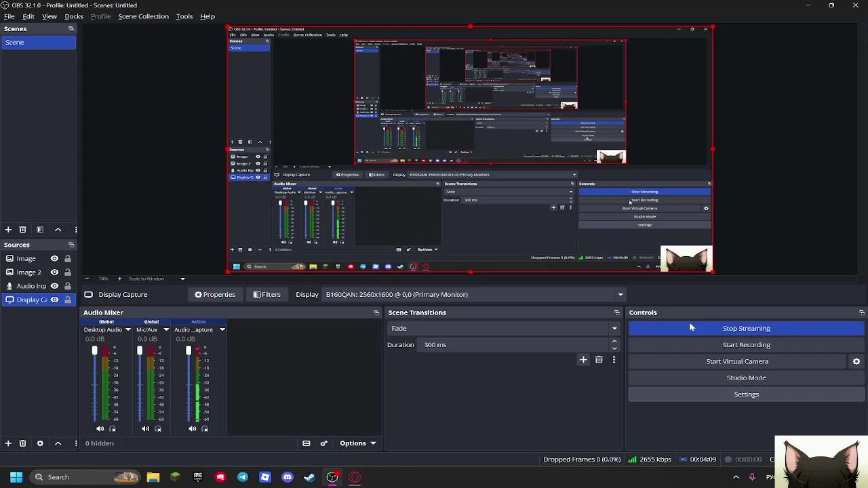Zoom in preview with plus icon
Viewport: 868px width, 488px height.
[x=119, y=279]
